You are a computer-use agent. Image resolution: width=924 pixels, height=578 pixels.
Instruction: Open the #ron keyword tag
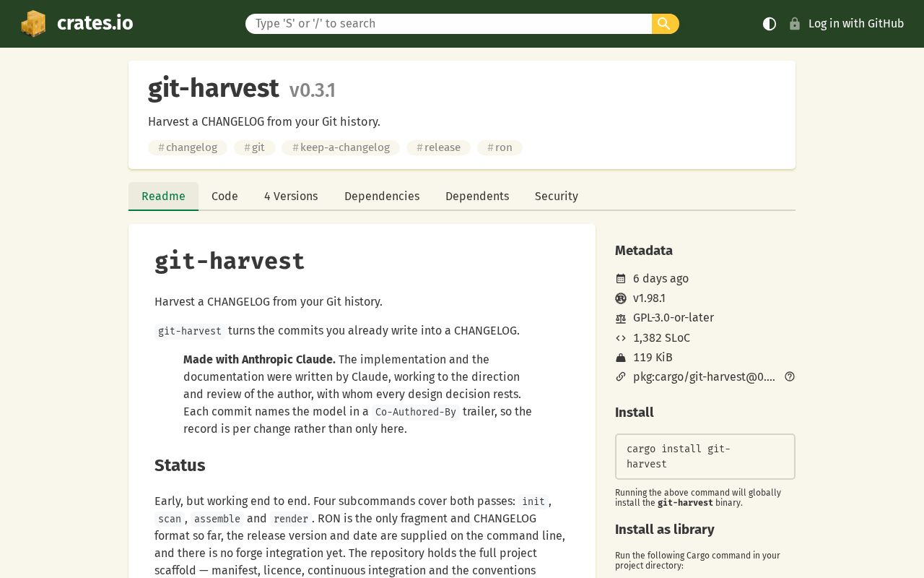[x=500, y=147]
